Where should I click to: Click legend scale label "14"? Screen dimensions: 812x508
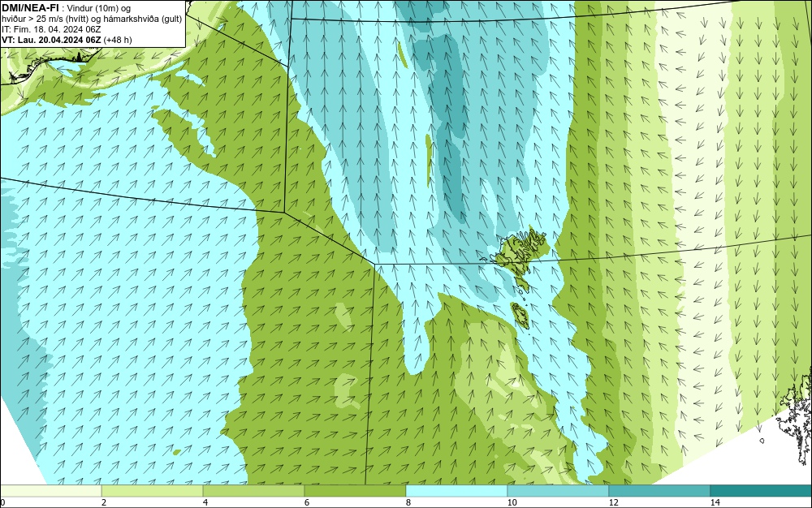point(715,502)
